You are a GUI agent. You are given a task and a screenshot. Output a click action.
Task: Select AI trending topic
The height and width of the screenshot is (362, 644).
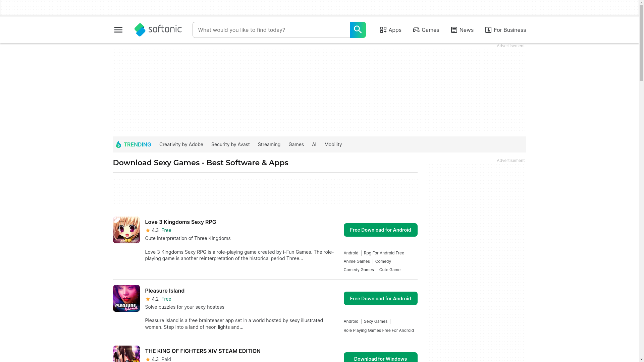pos(314,144)
